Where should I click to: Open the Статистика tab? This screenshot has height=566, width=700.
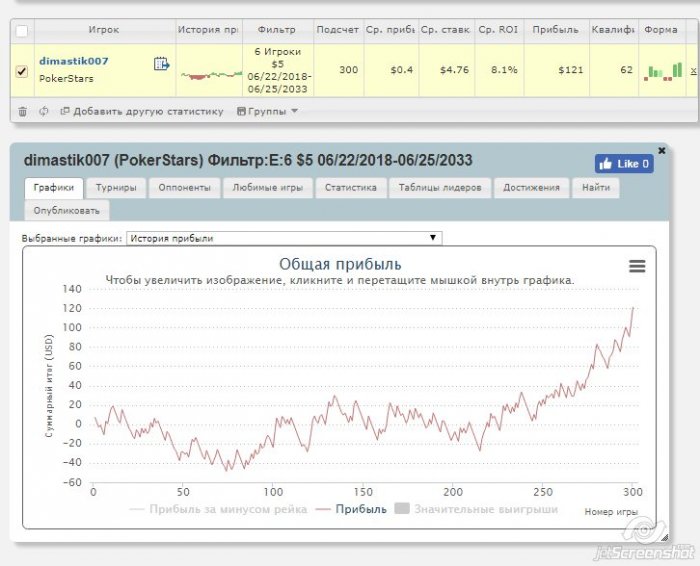coord(350,187)
